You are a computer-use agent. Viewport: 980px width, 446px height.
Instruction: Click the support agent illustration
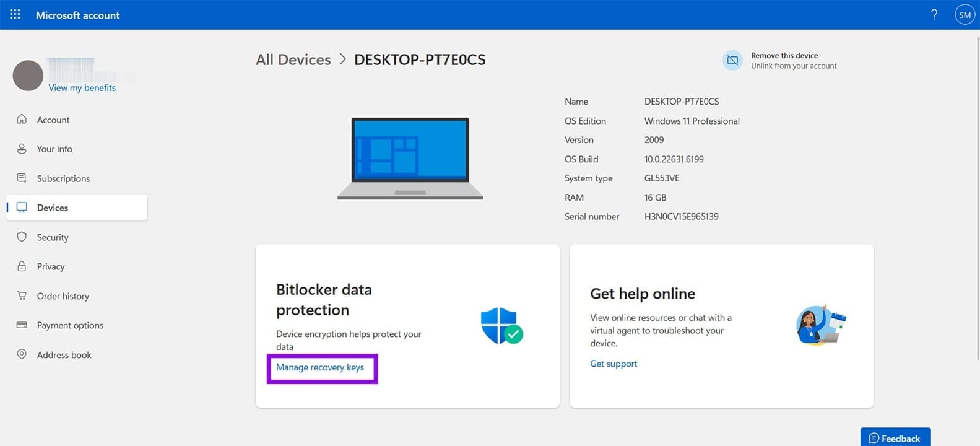(821, 325)
